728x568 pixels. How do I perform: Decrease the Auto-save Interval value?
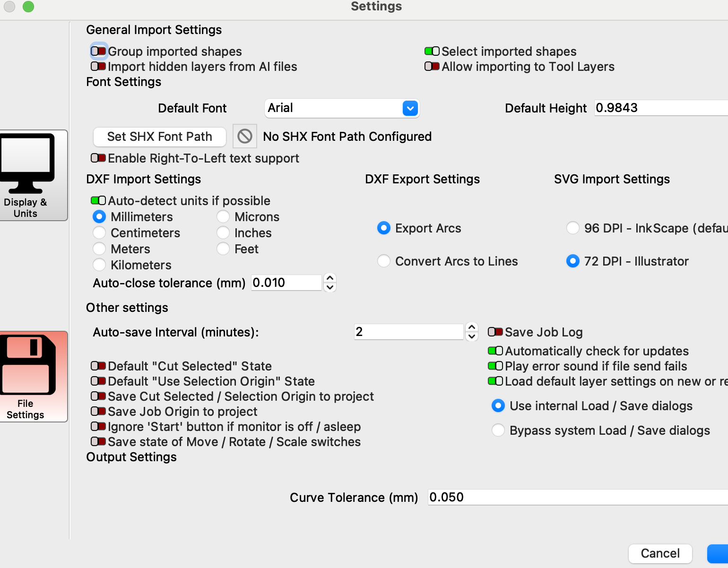point(472,336)
